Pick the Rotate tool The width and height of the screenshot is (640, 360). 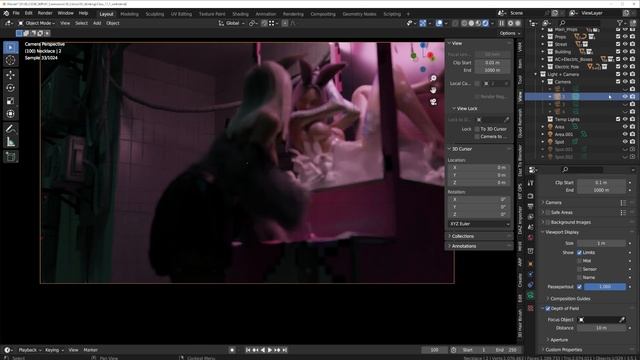11,88
